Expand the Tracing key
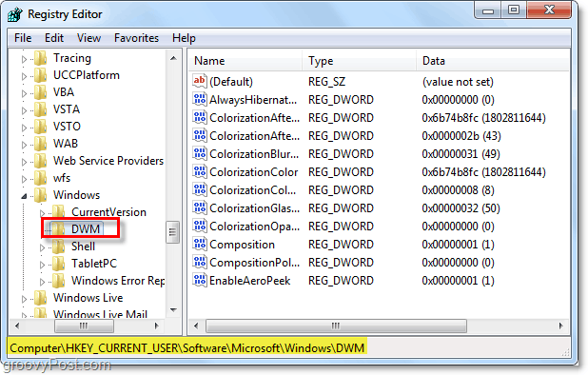The width and height of the screenshot is (588, 375). (x=24, y=59)
